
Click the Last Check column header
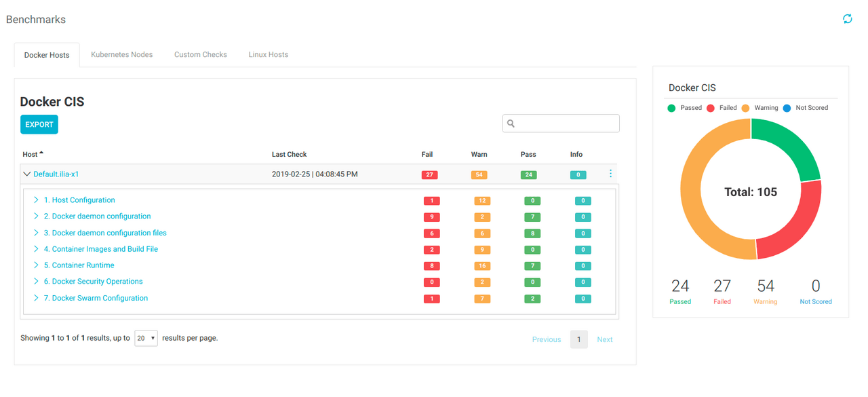[290, 155]
